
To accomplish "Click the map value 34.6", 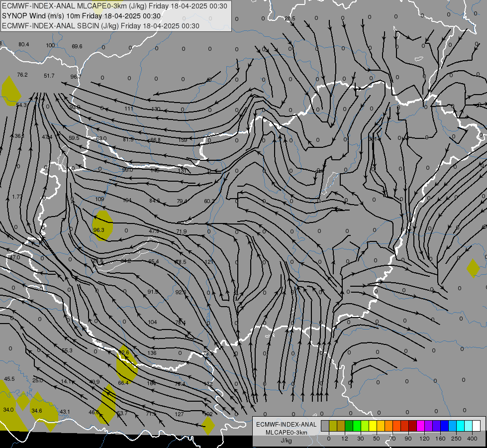I will tap(37, 411).
